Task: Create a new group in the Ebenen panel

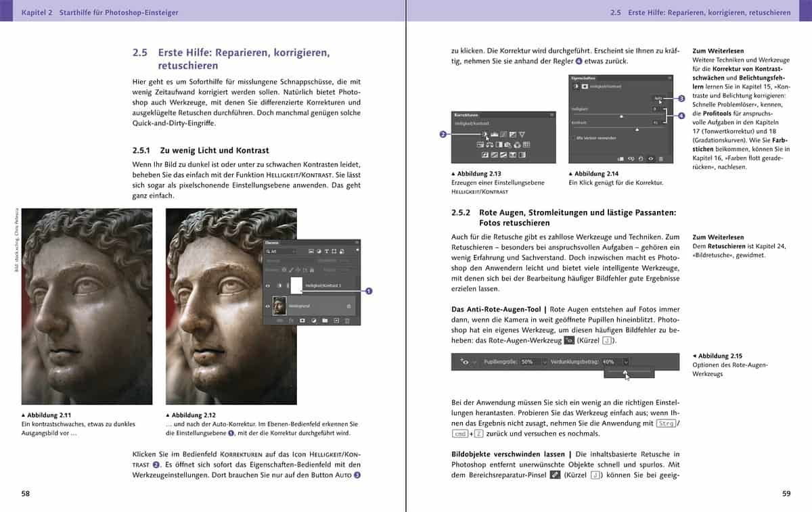Action: 325,321
